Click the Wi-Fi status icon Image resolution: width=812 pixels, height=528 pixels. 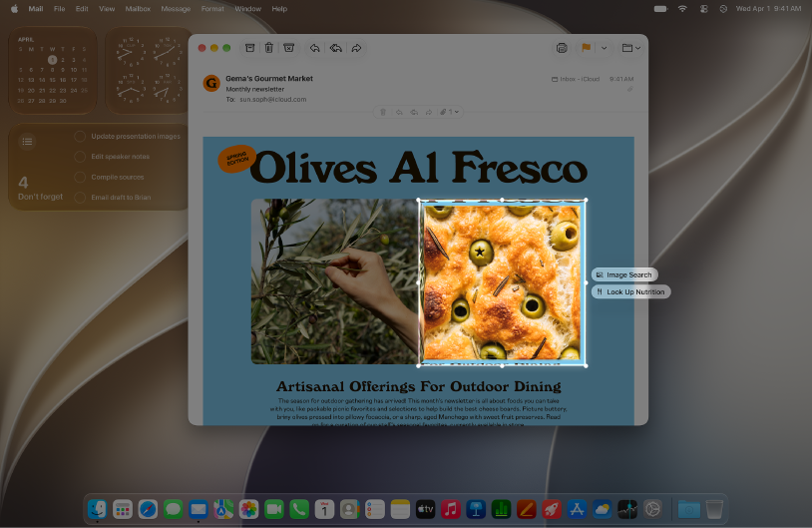pos(682,9)
